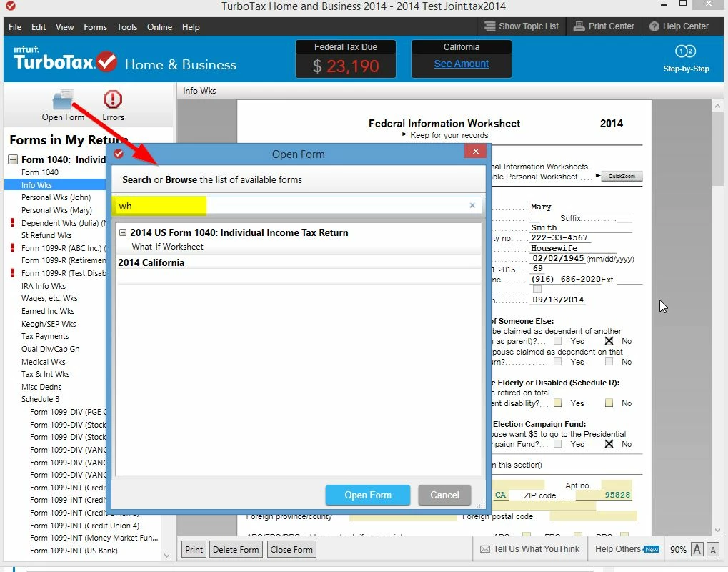The height and width of the screenshot is (572, 728).
Task: Open the File menu
Action: click(x=15, y=27)
